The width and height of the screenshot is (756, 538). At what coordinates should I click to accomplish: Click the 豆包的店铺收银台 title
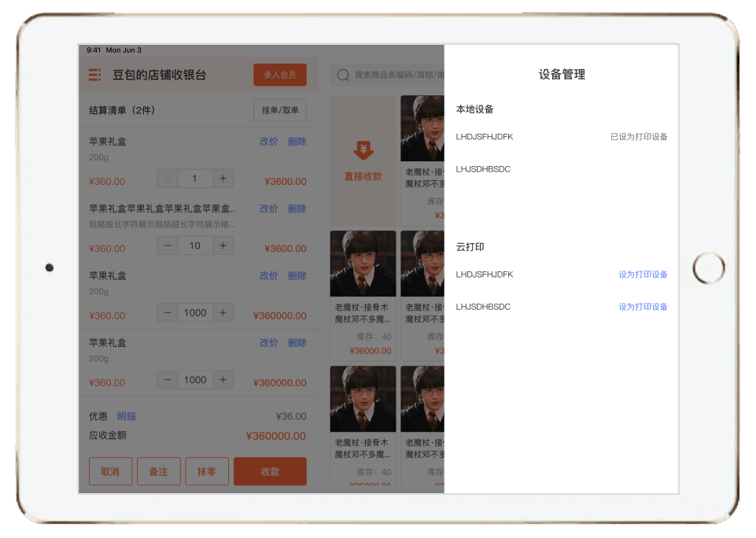(160, 75)
